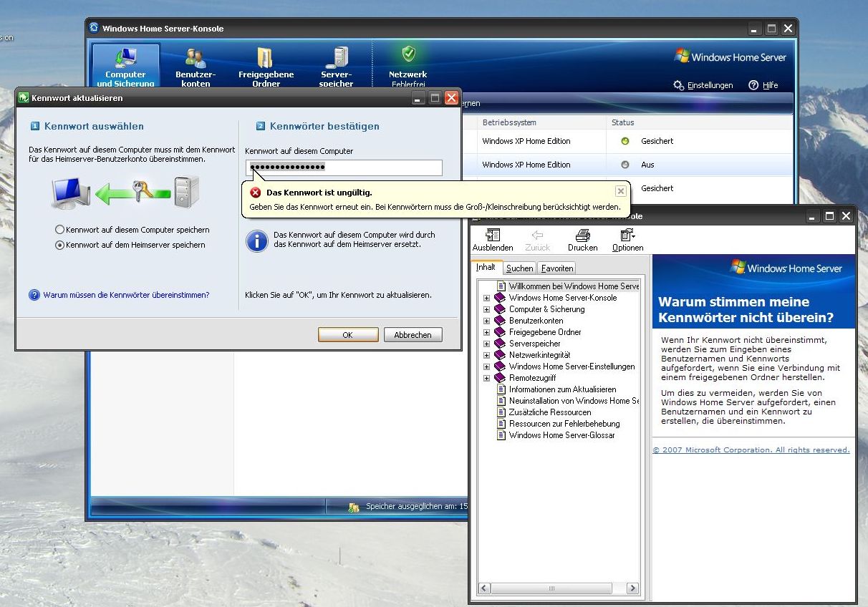868x607 pixels.
Task: Expand Serverspeicher help topic
Action: coord(486,344)
